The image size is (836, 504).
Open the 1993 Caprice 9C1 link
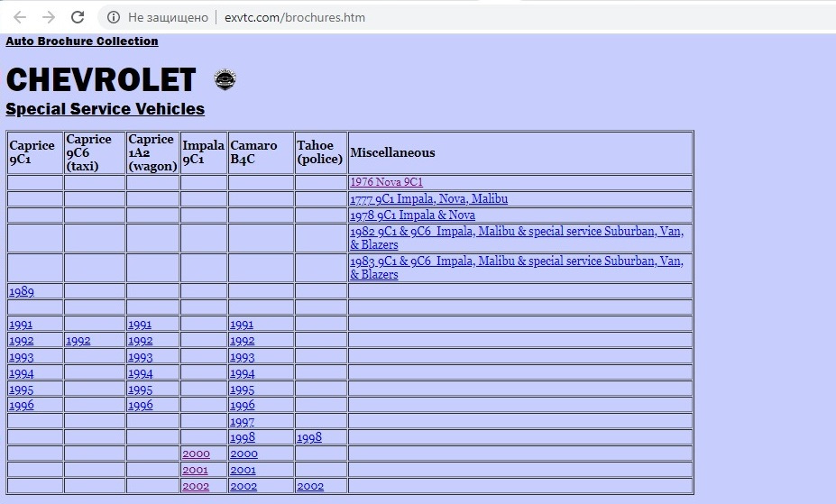[22, 357]
